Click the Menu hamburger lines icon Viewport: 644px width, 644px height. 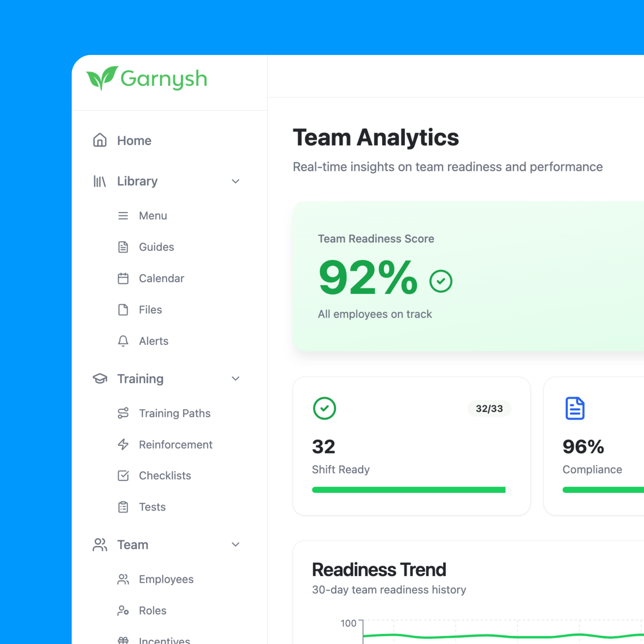(123, 216)
